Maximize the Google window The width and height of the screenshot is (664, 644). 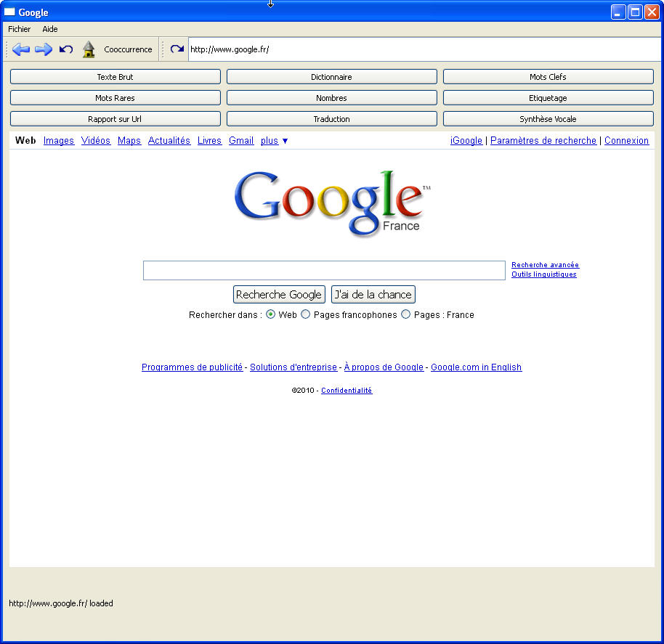click(635, 12)
